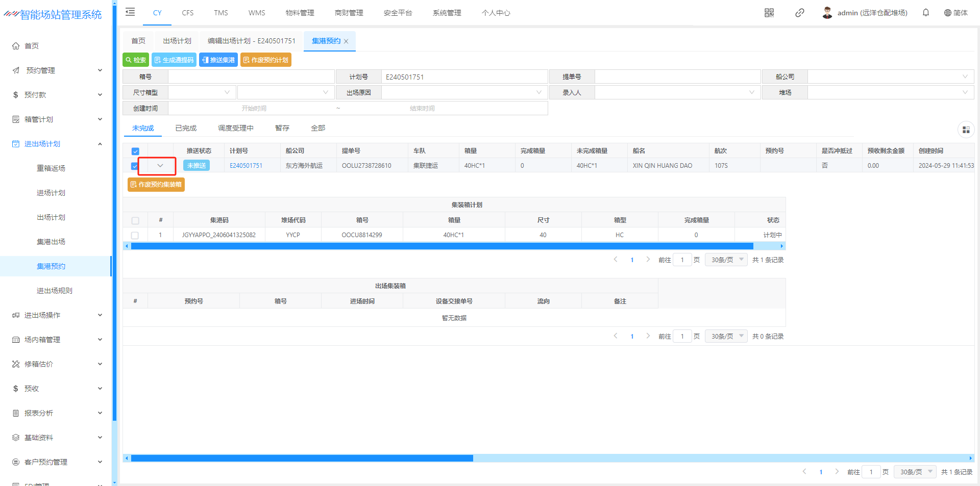Switch to the 已完成 tab
The width and height of the screenshot is (980, 486).
[x=185, y=129]
